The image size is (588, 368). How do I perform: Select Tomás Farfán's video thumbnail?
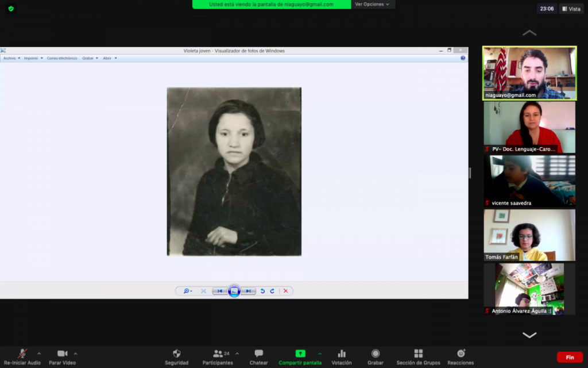point(529,235)
